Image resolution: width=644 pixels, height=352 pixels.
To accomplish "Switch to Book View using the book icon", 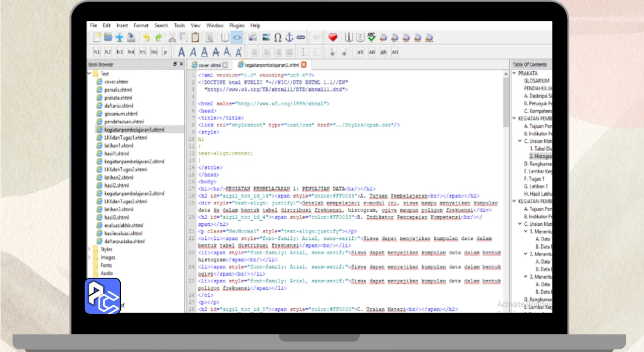I will 225,37.
